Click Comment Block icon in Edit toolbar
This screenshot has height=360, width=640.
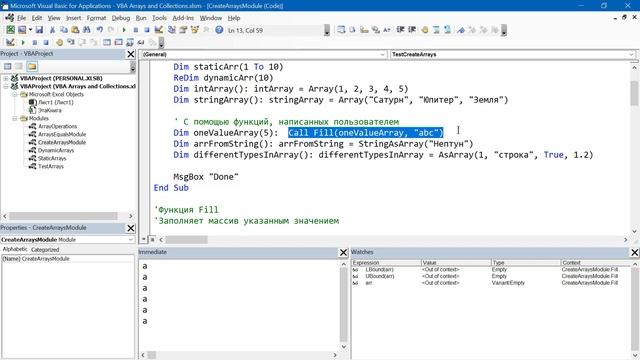(436, 30)
